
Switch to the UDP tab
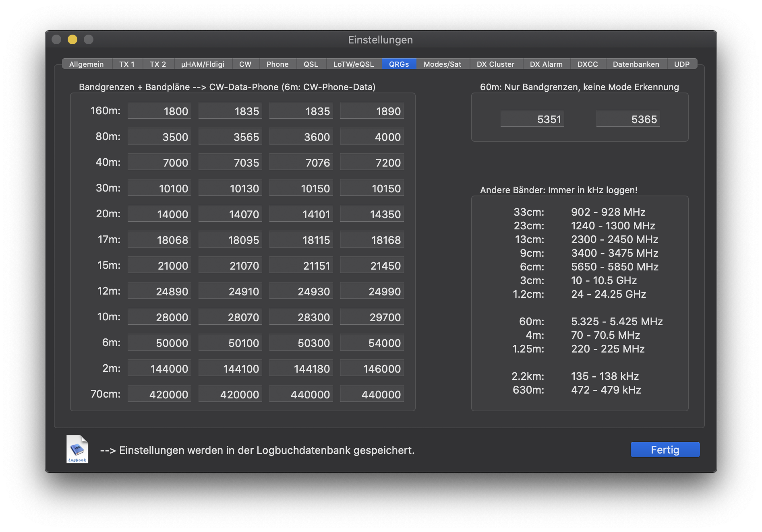click(x=681, y=64)
